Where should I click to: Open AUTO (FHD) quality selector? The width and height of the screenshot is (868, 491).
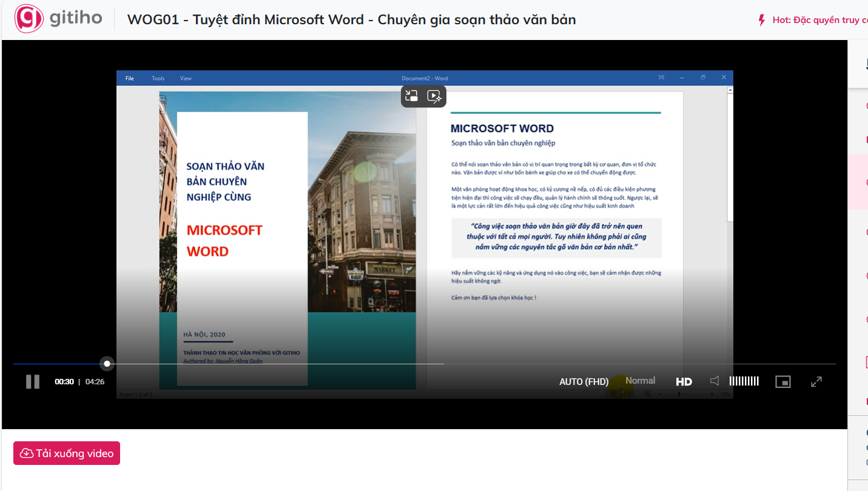point(584,381)
